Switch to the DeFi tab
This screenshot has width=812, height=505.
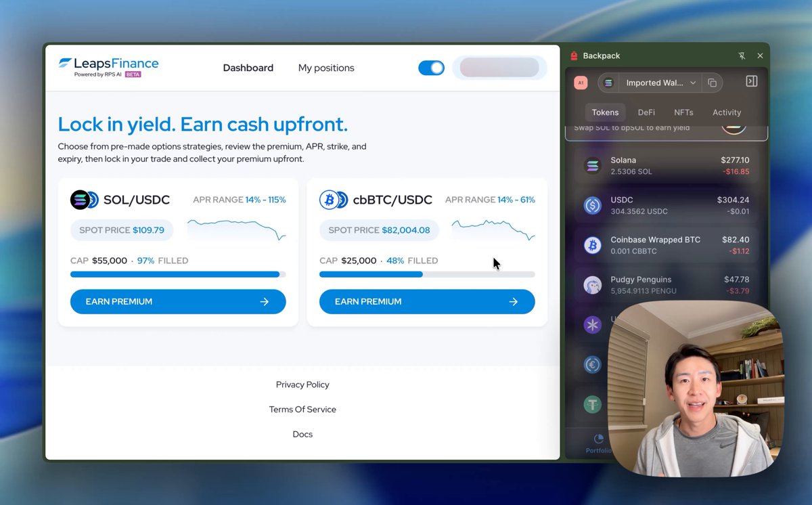pyautogui.click(x=646, y=112)
